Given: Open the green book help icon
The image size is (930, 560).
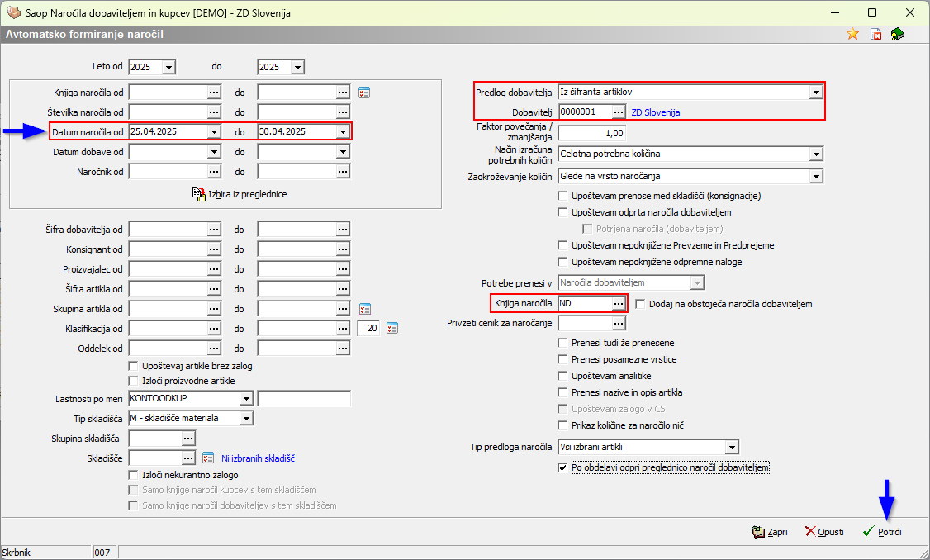Looking at the screenshot, I should click(x=898, y=34).
